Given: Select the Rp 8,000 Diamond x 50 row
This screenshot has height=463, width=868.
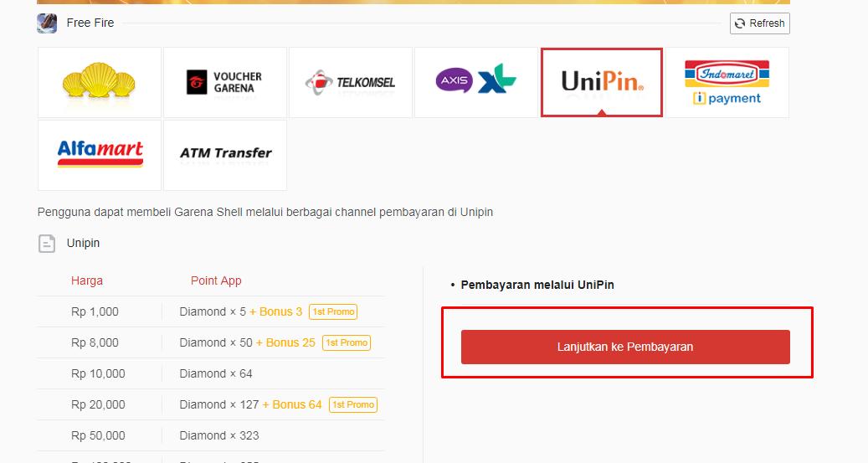Looking at the screenshot, I should pyautogui.click(x=211, y=342).
